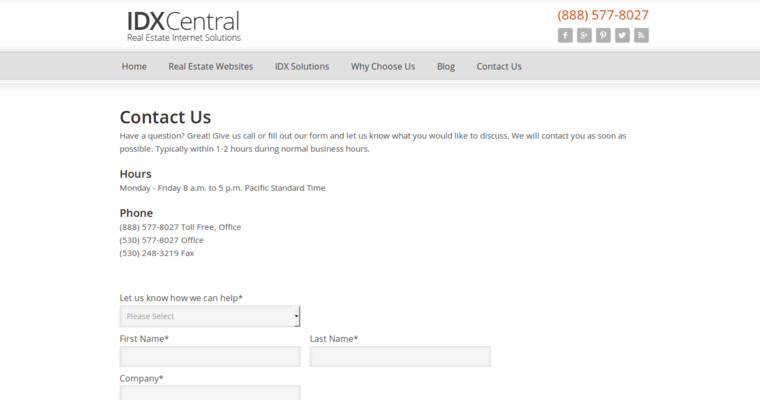Click the orange header phone number
The height and width of the screenshot is (400, 760).
[x=603, y=15]
